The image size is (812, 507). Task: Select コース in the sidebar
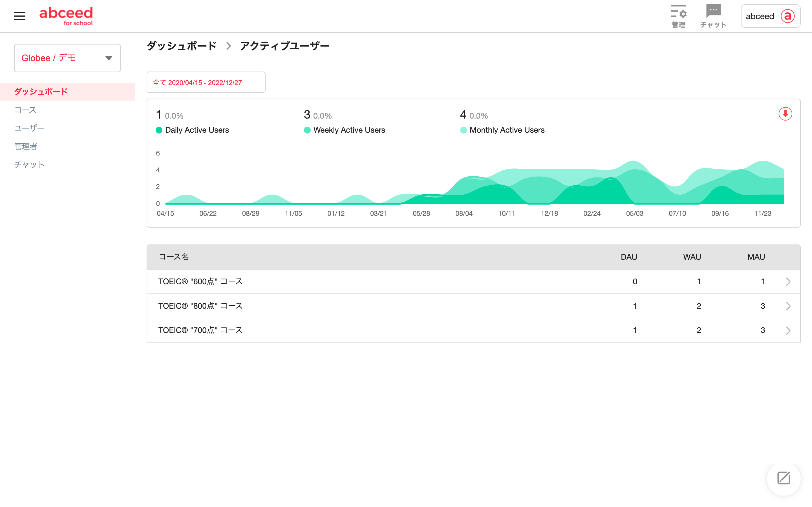pyautogui.click(x=25, y=110)
